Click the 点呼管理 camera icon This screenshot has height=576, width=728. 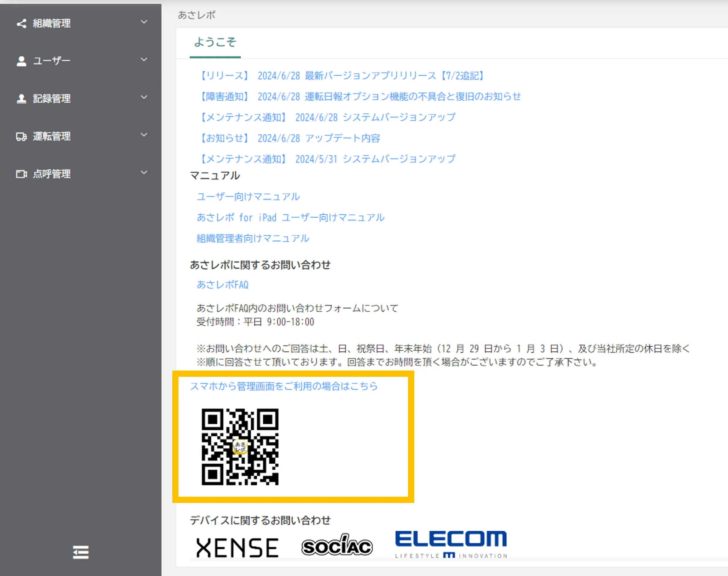point(22,174)
